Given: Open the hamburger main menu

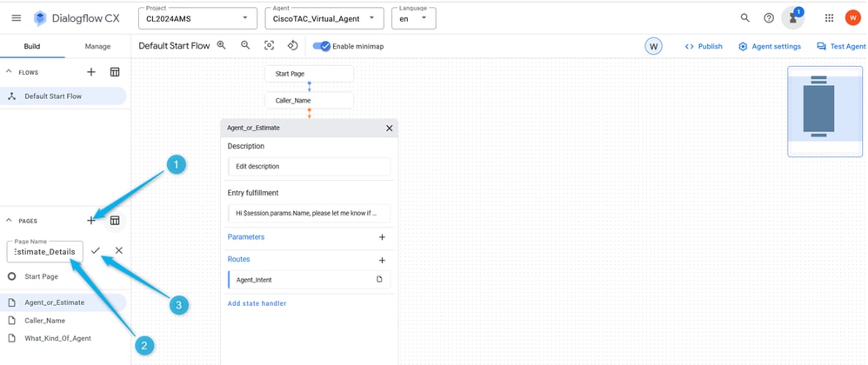Looking at the screenshot, I should 17,17.
